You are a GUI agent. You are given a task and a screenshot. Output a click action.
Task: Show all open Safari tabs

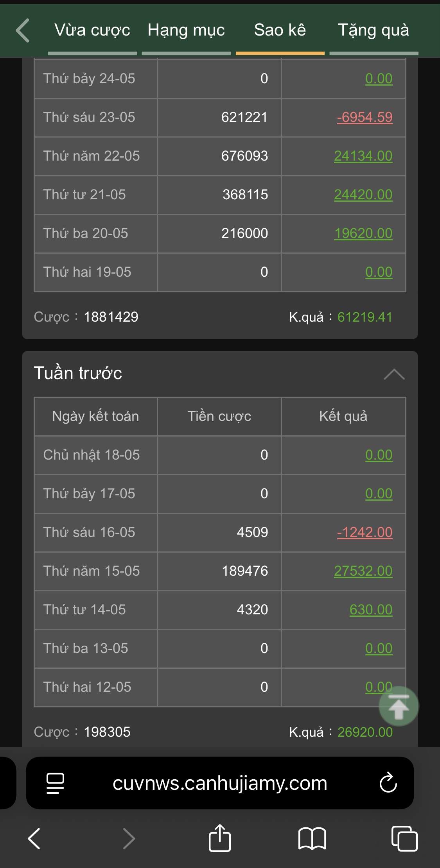[404, 839]
